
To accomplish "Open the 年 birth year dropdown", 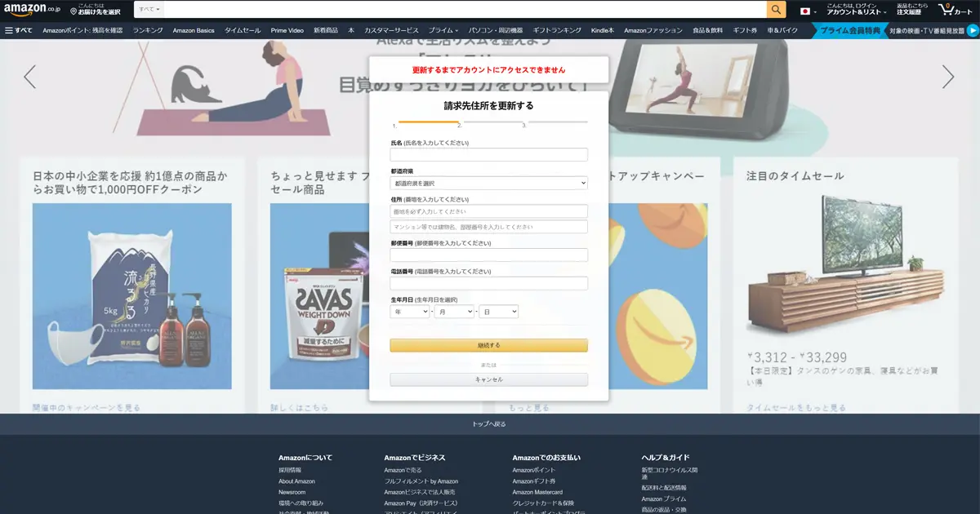I will pos(409,312).
